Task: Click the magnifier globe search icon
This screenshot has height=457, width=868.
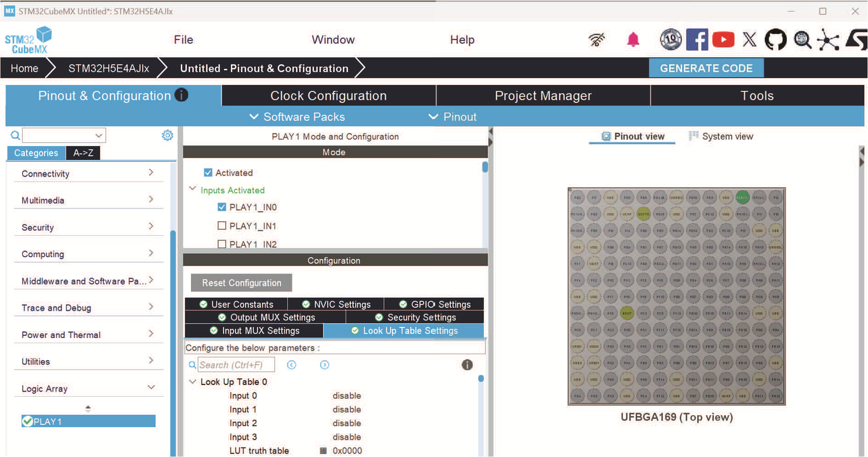Action: 803,40
